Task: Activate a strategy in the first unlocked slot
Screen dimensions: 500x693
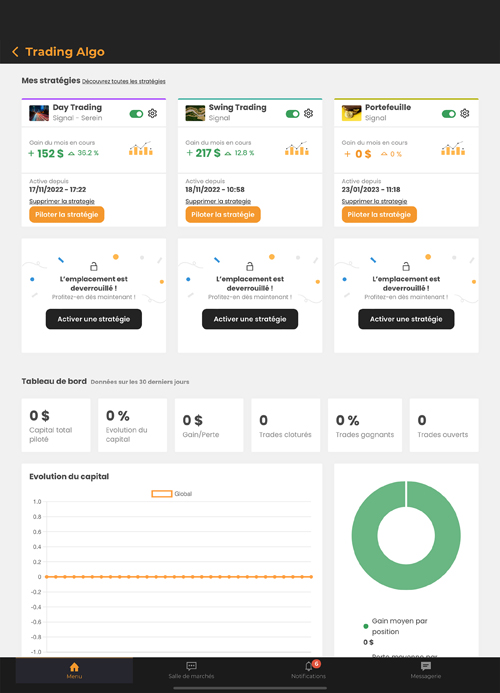Action: coord(94,319)
